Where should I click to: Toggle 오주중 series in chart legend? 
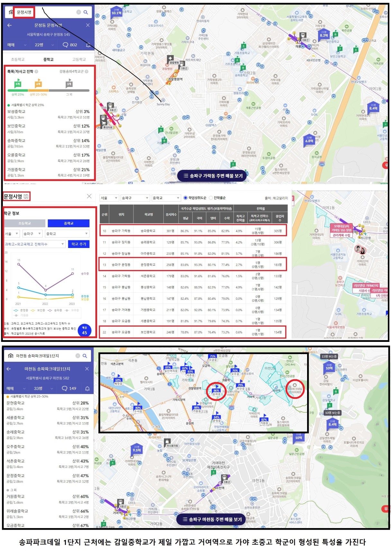click(71, 310)
